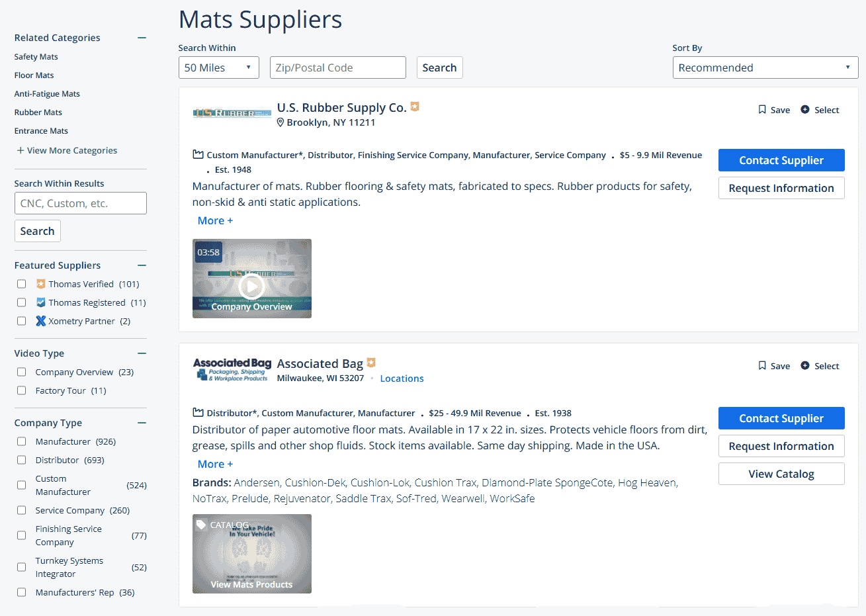Click View Catalog for Associated Bag
The width and height of the screenshot is (866, 616).
pyautogui.click(x=781, y=474)
